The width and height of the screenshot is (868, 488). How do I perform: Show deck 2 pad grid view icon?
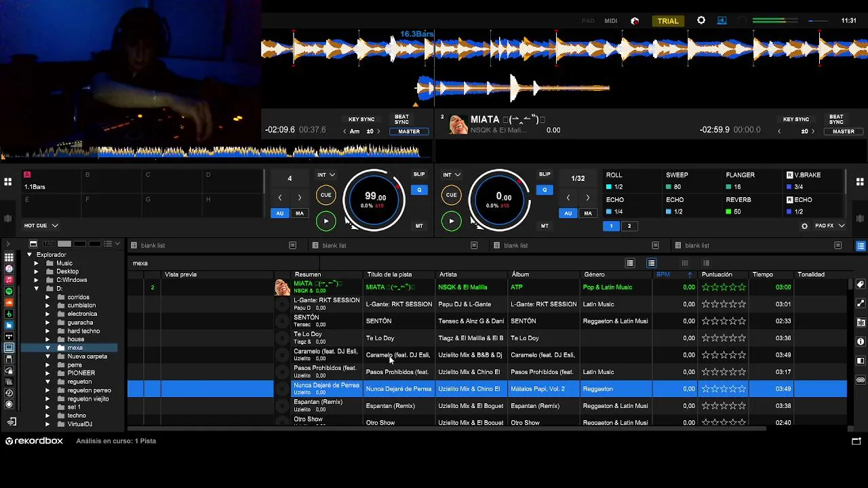point(860,182)
